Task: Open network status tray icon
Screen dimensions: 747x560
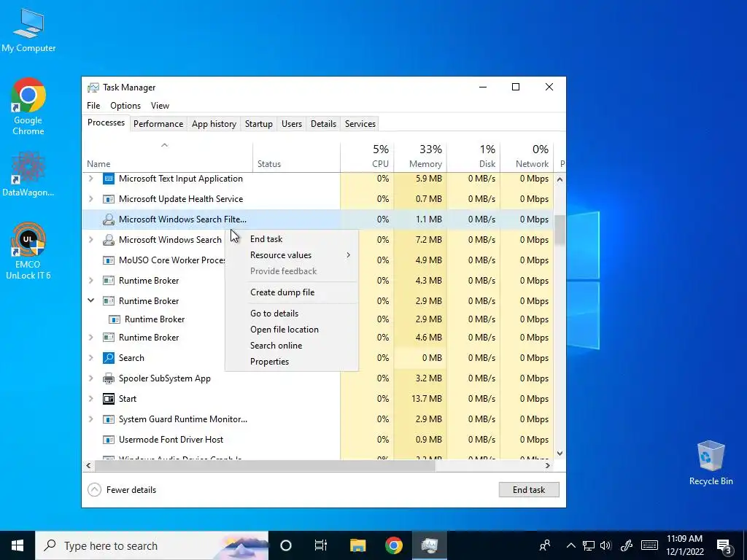Action: point(589,545)
